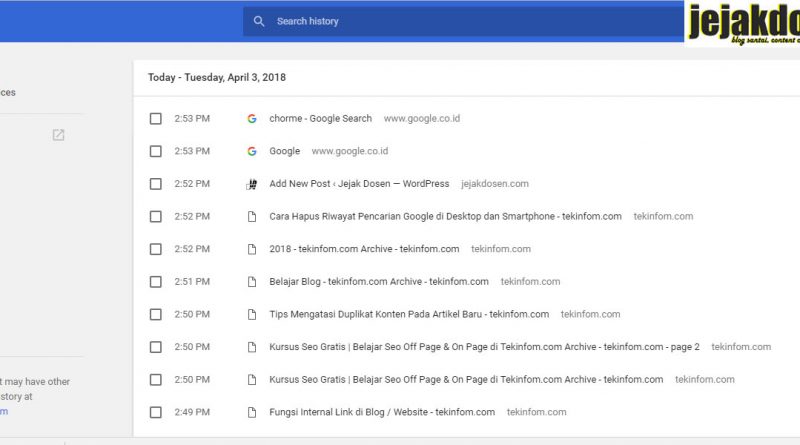Click www.google.co.id domain of chorme entry
800x445 pixels.
pyautogui.click(x=422, y=118)
